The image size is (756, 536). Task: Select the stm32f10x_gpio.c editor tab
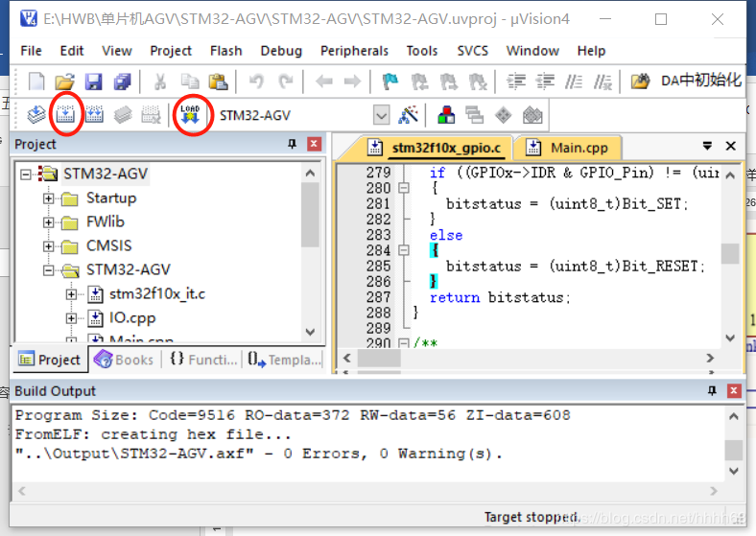[x=436, y=148]
